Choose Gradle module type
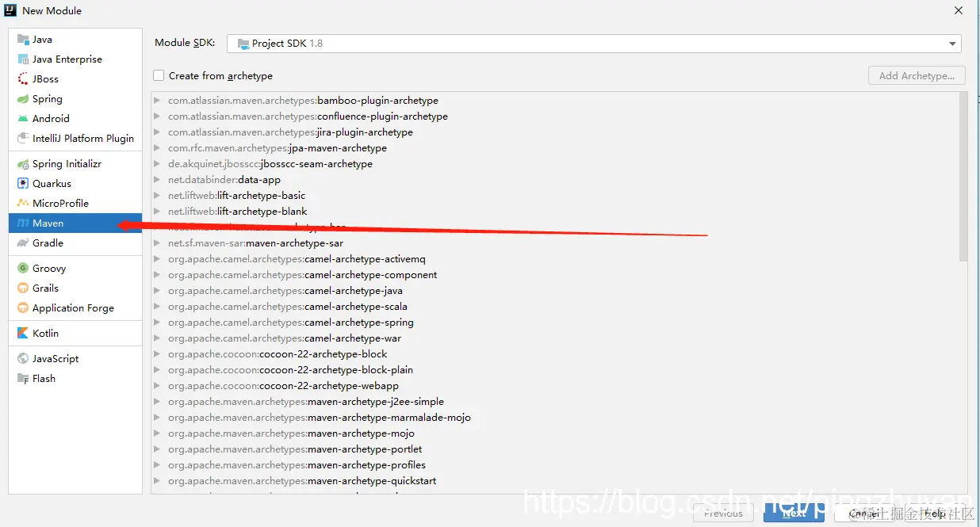The width and height of the screenshot is (980, 527). (x=75, y=243)
